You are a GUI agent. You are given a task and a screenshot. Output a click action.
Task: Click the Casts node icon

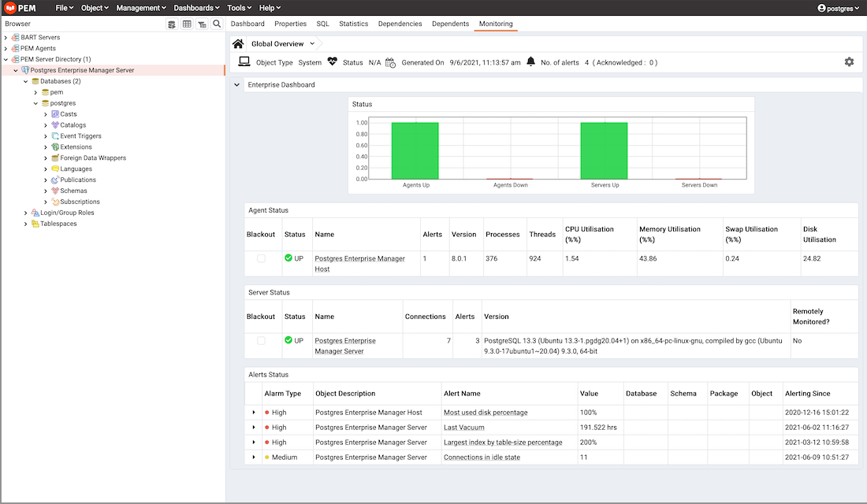click(54, 114)
